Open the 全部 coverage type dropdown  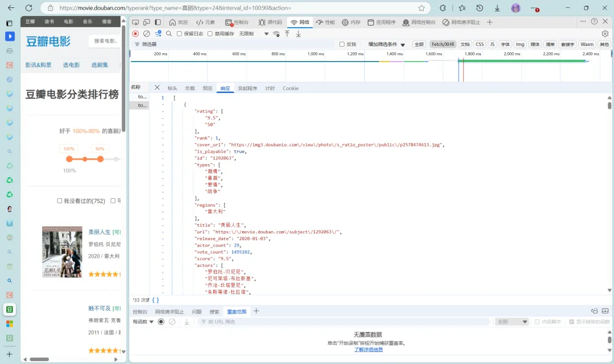[x=512, y=321]
